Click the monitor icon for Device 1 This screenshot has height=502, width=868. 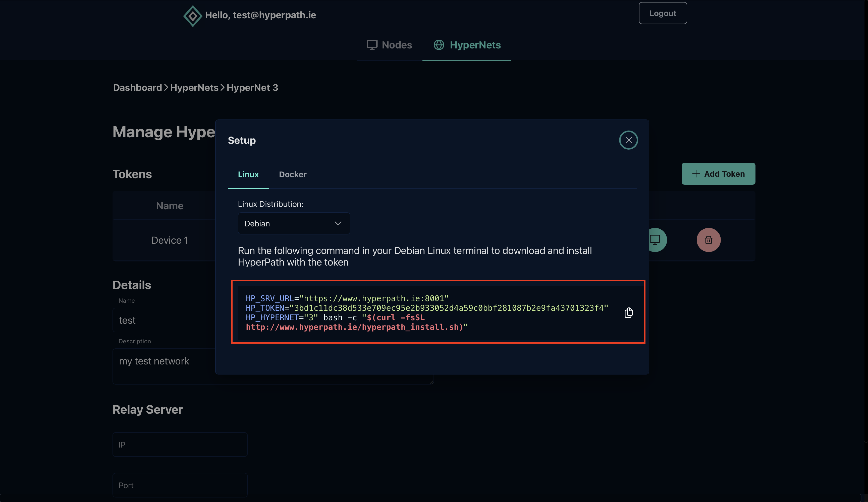click(655, 240)
